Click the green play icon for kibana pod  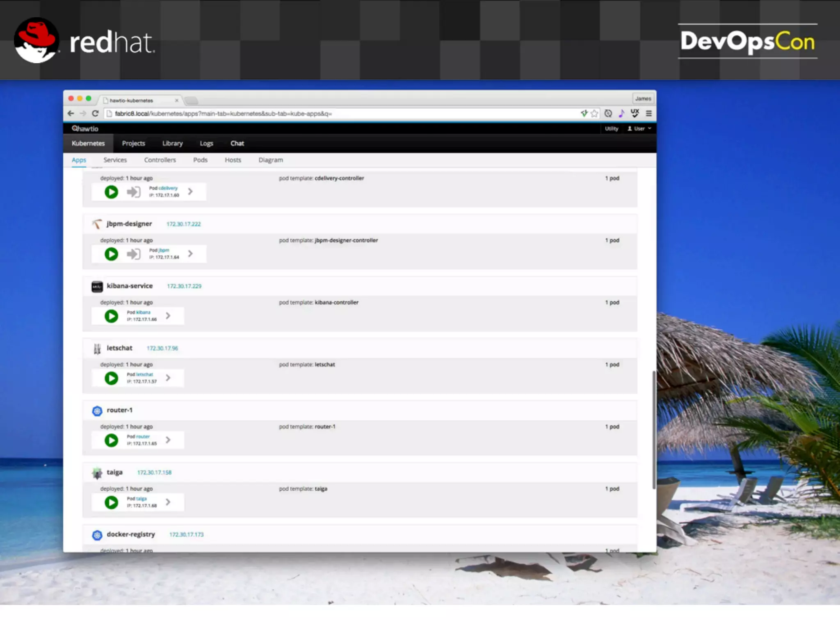tap(111, 316)
